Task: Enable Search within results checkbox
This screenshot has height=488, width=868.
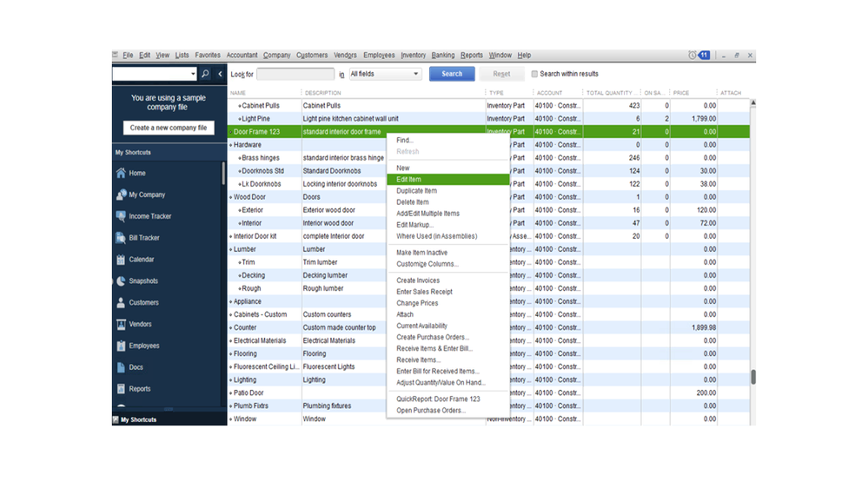Action: pos(534,74)
